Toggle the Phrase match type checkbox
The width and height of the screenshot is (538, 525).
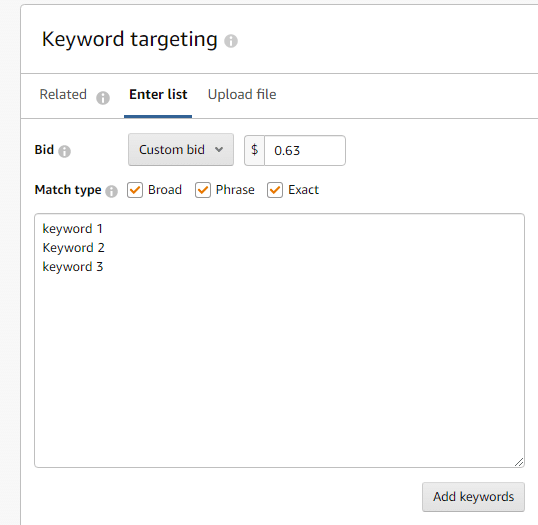[203, 190]
